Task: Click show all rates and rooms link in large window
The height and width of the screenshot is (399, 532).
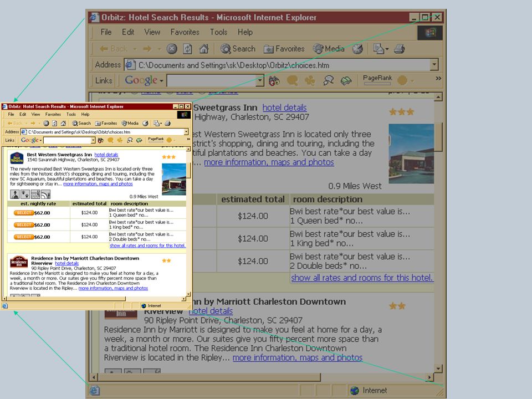Action: [x=362, y=278]
